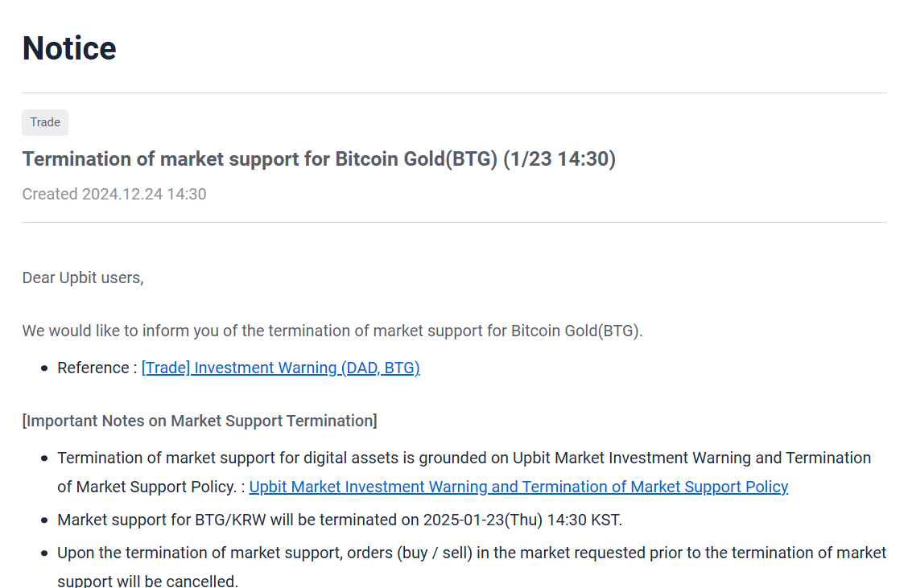Click the bullet text about digital assets grounding
The height and width of the screenshot is (588, 908).
coord(464,472)
